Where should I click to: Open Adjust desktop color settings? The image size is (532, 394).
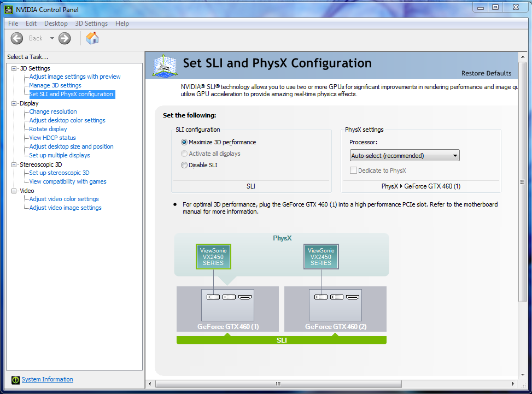[x=67, y=120]
